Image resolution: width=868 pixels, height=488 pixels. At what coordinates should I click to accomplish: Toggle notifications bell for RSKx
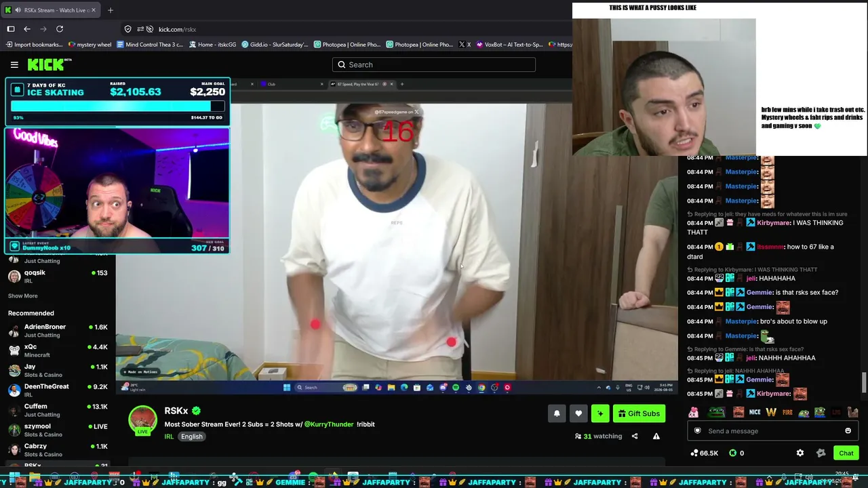click(x=557, y=413)
